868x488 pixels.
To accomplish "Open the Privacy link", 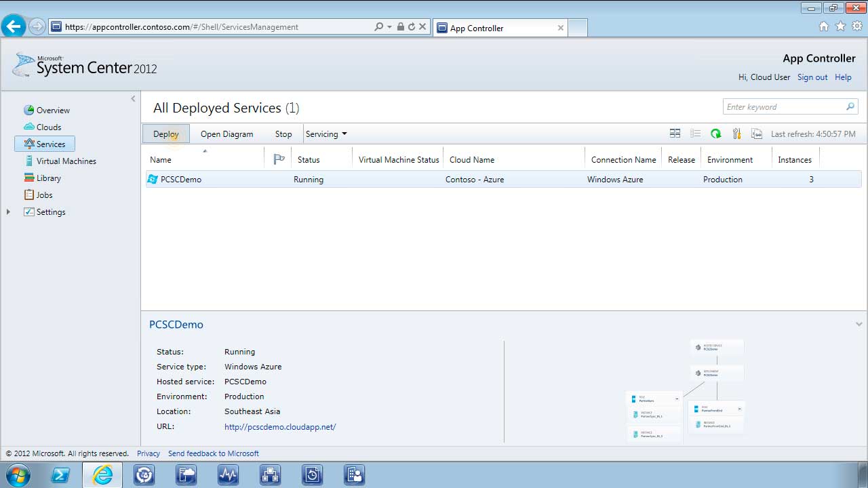I will click(149, 453).
